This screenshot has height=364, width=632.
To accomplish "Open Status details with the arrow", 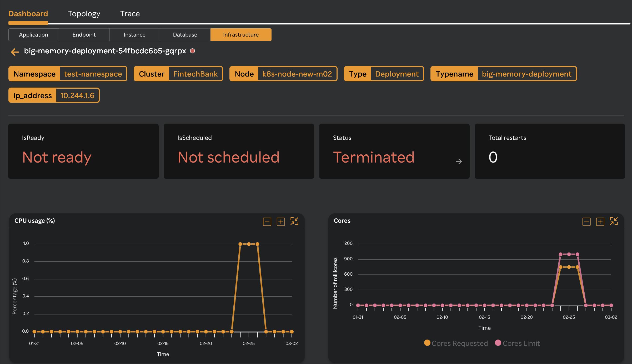I will (x=459, y=161).
